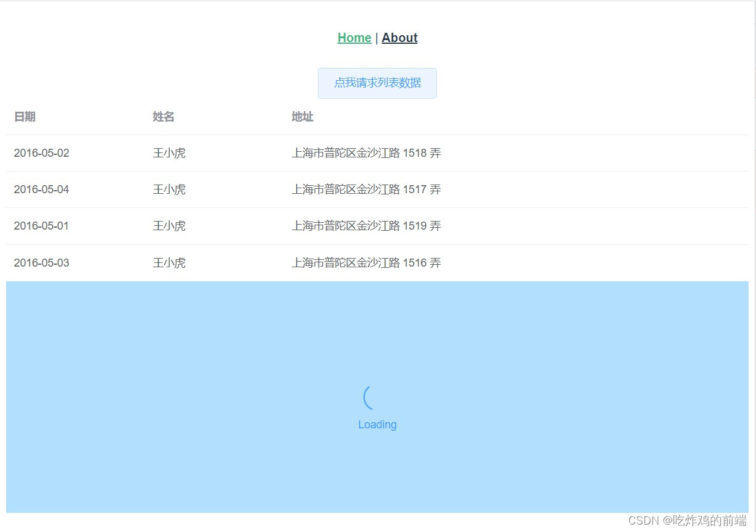Click the address 上海市普陀区金沙江路 1517 弄
This screenshot has width=756, height=532.
366,189
